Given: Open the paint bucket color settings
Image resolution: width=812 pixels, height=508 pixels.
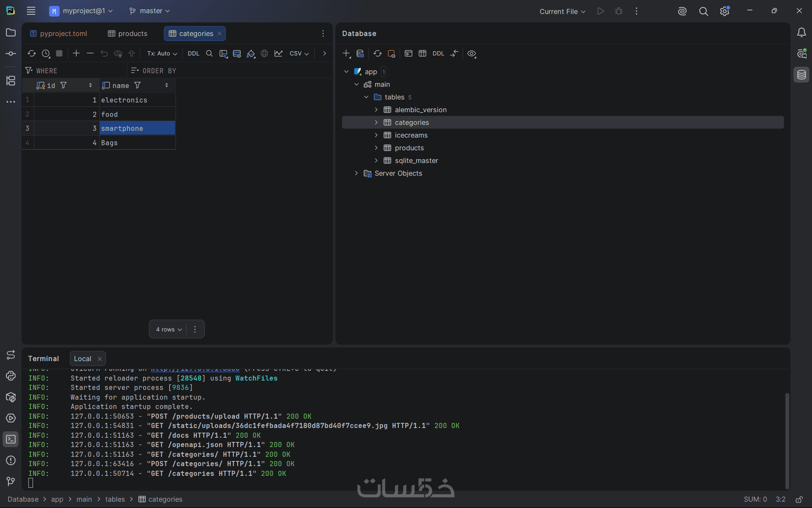Looking at the screenshot, I should (251, 53).
